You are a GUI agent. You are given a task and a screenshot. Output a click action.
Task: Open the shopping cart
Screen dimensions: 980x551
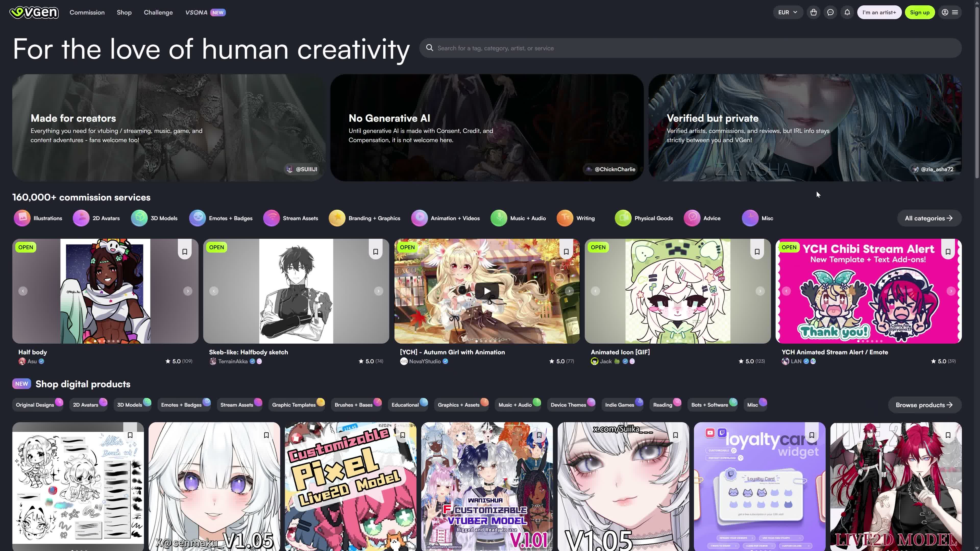tap(814, 12)
